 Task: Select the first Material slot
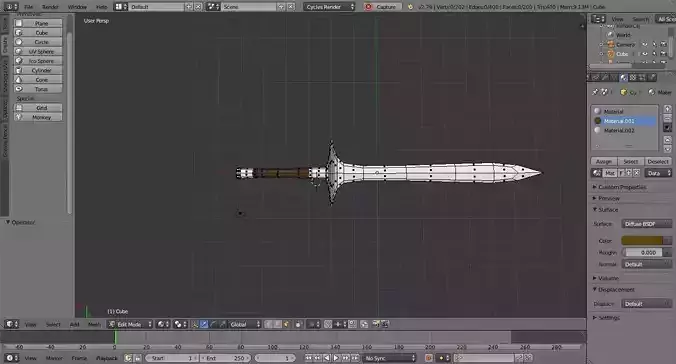coord(624,112)
